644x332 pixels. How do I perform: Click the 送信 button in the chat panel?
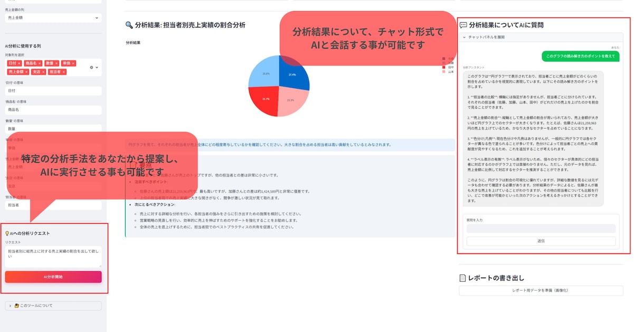pyautogui.click(x=541, y=241)
